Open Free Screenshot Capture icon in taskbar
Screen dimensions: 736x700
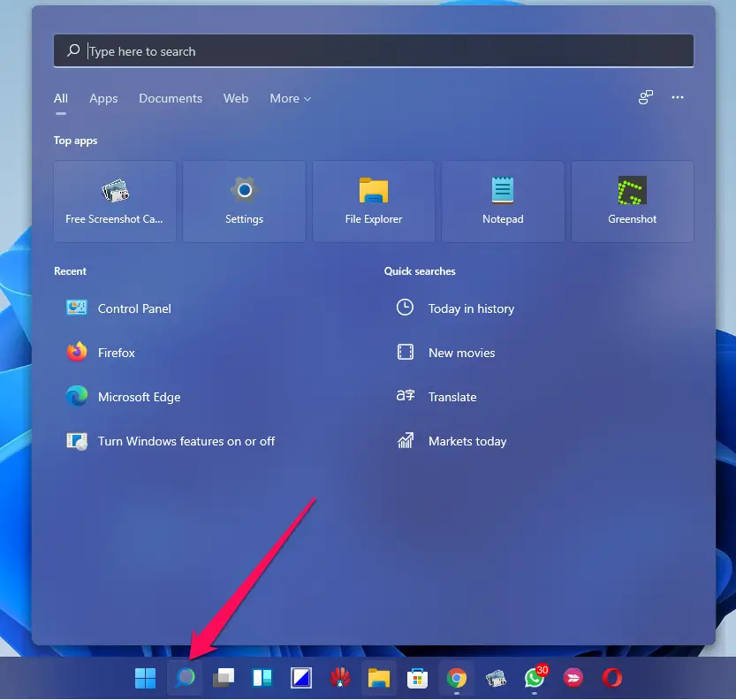click(x=495, y=678)
